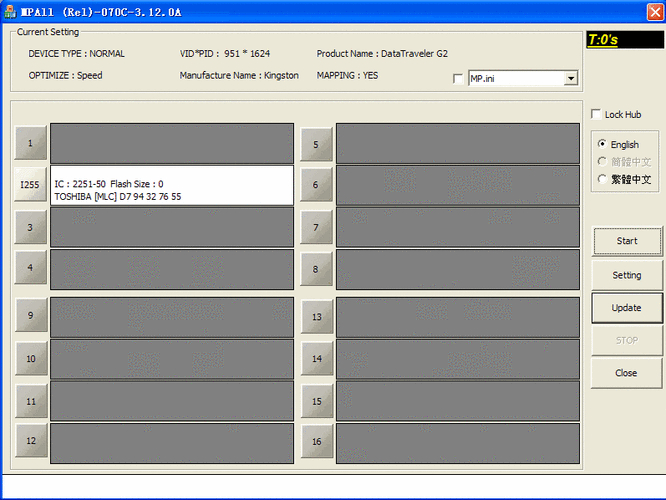
Task: Click port button 11
Action: point(31,401)
